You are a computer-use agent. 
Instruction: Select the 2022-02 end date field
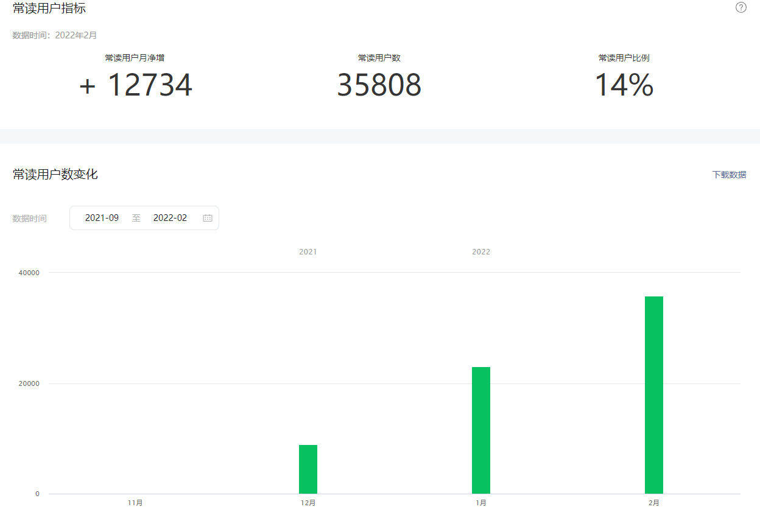tap(170, 218)
